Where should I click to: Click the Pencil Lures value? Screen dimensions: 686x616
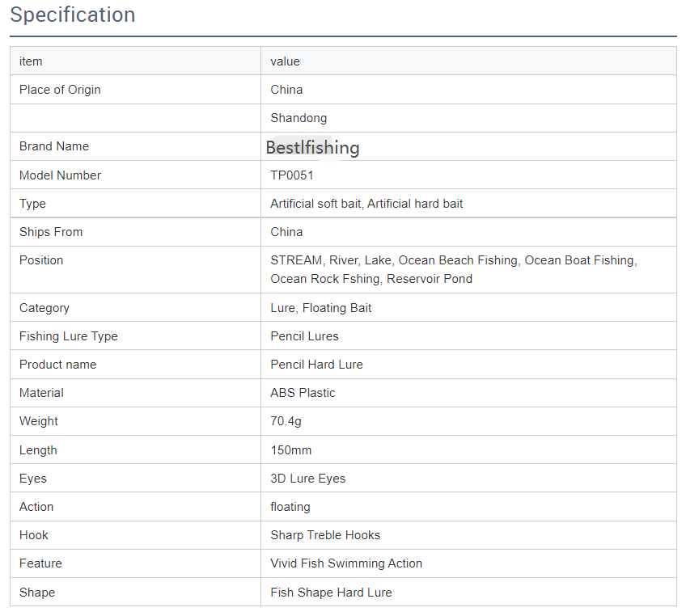[304, 336]
